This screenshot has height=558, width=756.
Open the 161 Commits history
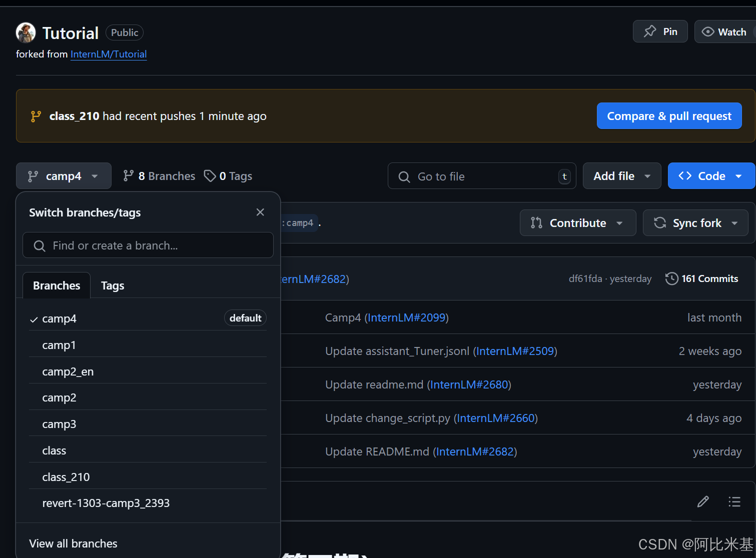pos(702,278)
